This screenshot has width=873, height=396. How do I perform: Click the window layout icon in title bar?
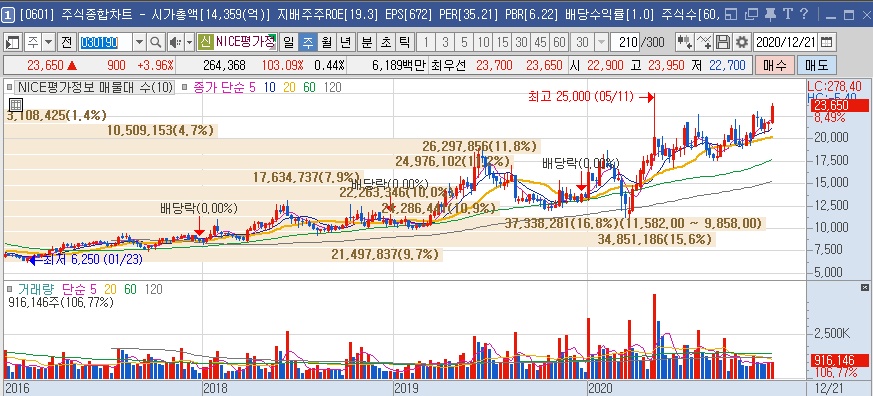click(732, 14)
